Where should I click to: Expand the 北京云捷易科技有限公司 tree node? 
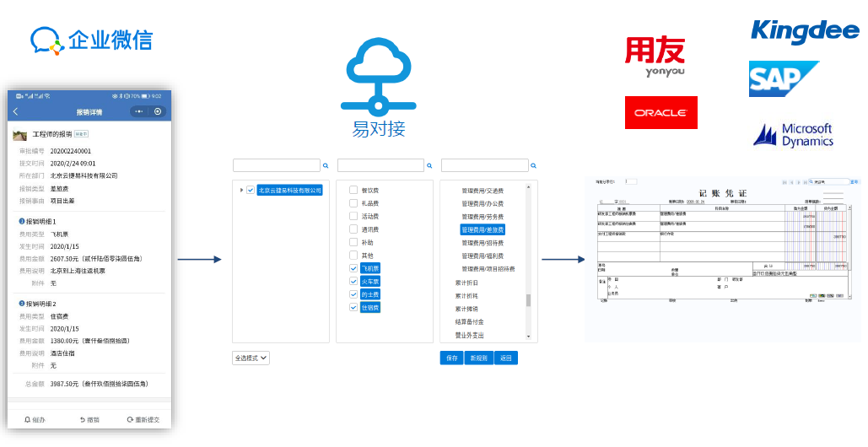click(x=241, y=190)
